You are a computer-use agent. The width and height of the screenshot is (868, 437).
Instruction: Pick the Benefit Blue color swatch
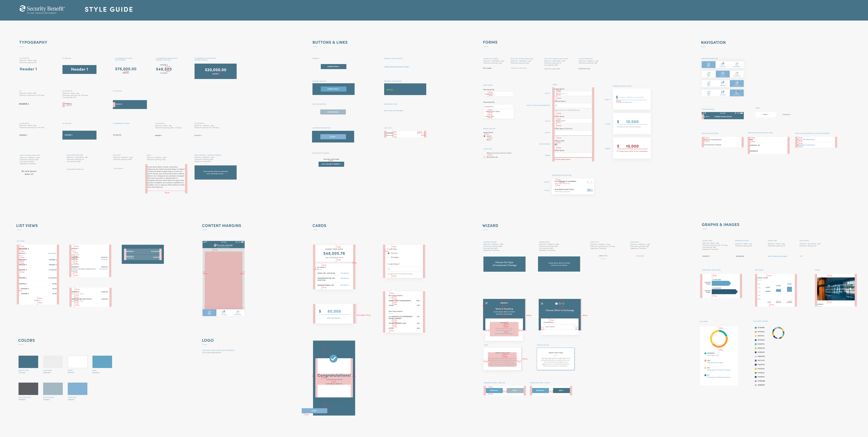[28, 362]
